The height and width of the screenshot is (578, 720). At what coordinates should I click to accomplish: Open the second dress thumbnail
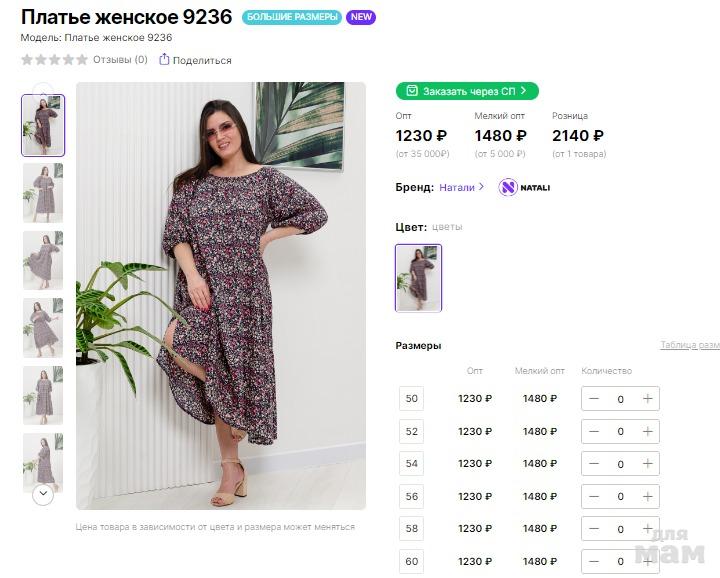pos(43,193)
